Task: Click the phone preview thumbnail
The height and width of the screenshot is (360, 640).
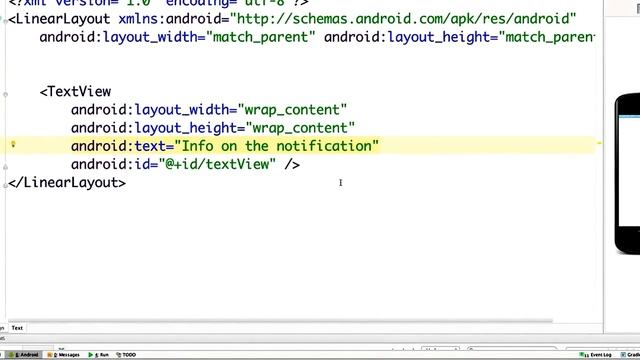Action: [627, 173]
